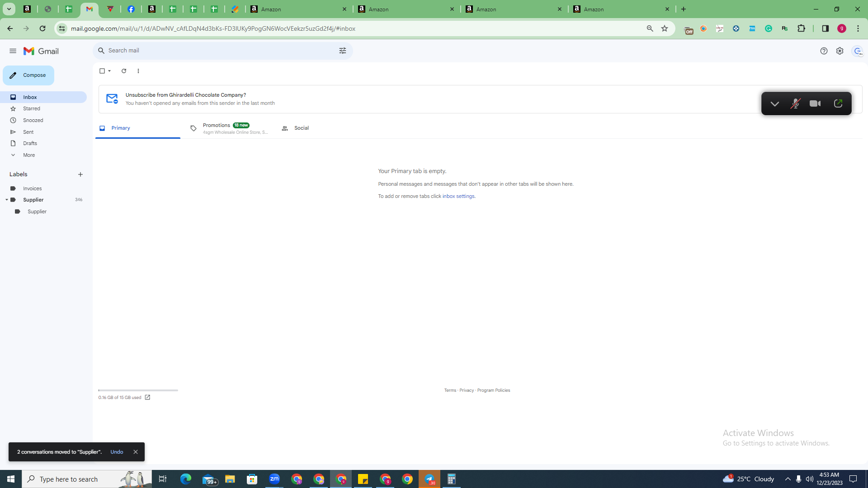The height and width of the screenshot is (488, 868).
Task: Switch to the Primary tab
Action: [138, 128]
